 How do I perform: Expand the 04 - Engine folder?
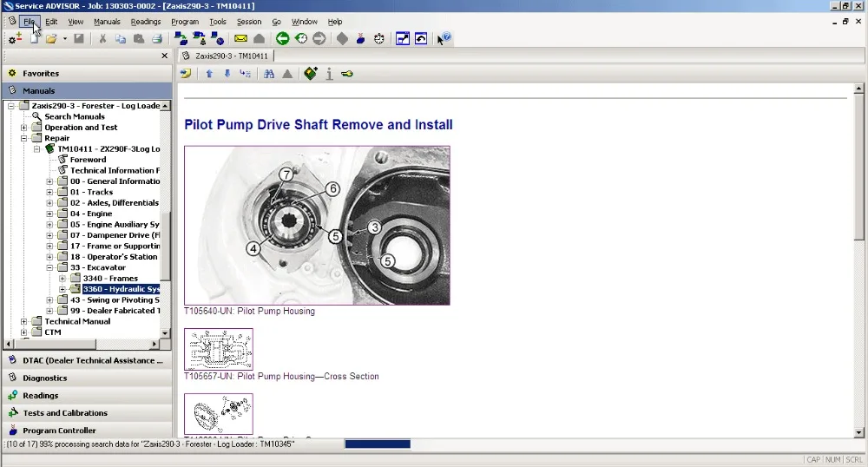(x=49, y=214)
